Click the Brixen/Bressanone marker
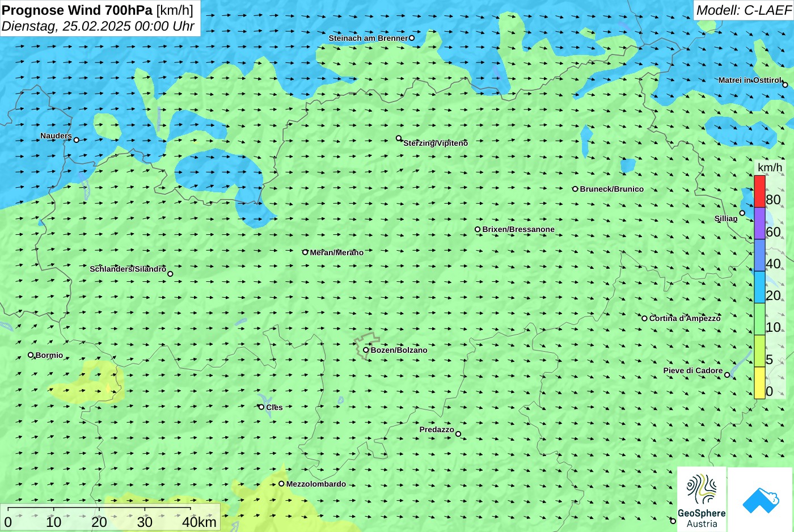 tap(478, 230)
